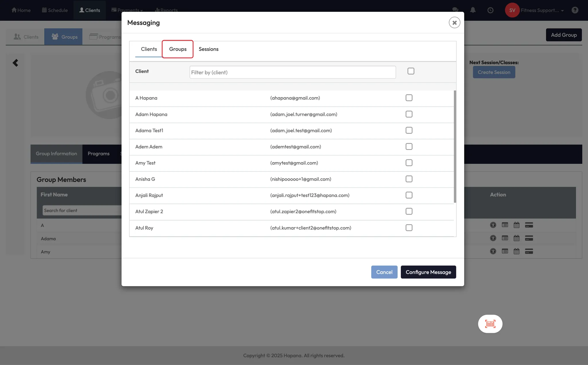
Task: Close the Messaging dialog
Action: tap(454, 23)
